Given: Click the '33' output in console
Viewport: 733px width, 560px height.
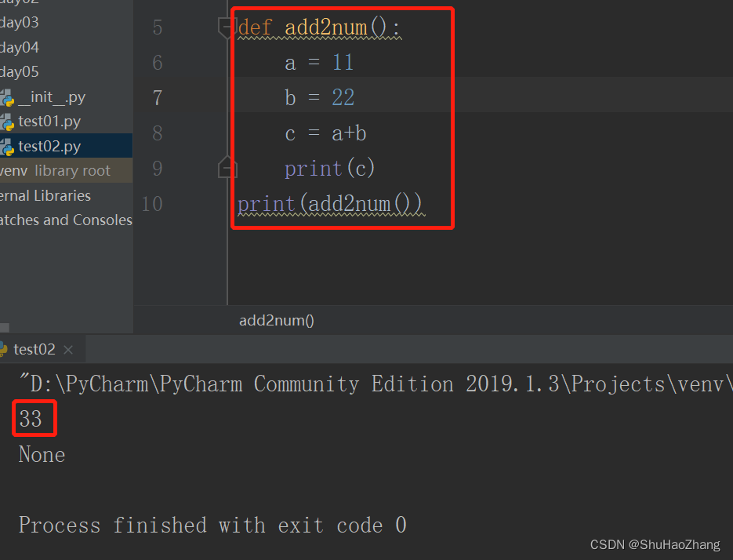Looking at the screenshot, I should tap(31, 419).
